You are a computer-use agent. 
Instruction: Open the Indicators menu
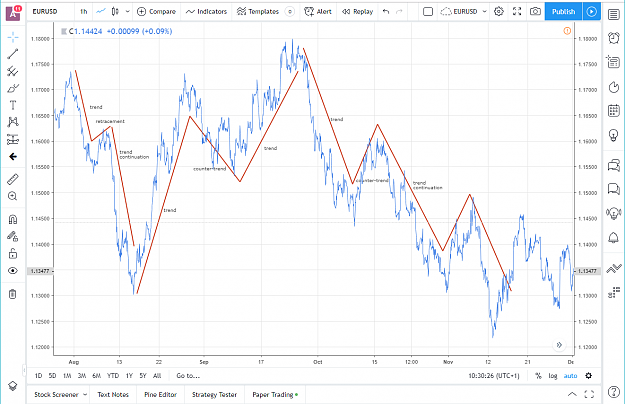click(x=206, y=12)
